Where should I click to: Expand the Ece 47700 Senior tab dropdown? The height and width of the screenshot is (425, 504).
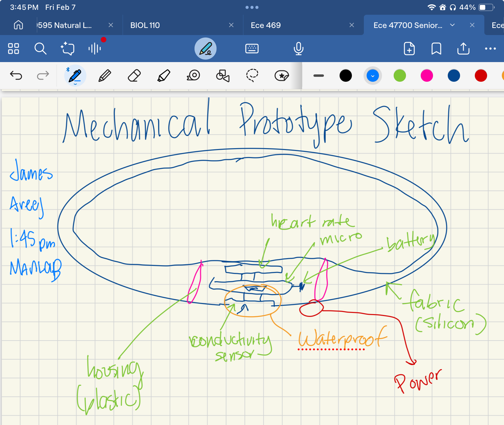pyautogui.click(x=452, y=25)
